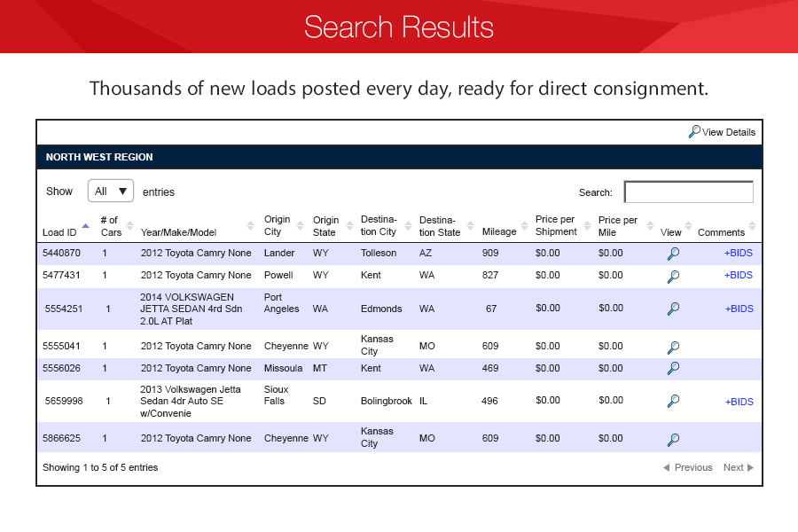The width and height of the screenshot is (798, 532).
Task: Click destination city Bolingbrook
Action: point(387,401)
